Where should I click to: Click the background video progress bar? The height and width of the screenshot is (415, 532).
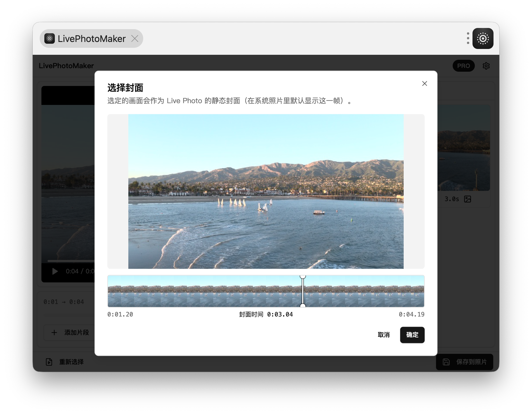pos(71,261)
